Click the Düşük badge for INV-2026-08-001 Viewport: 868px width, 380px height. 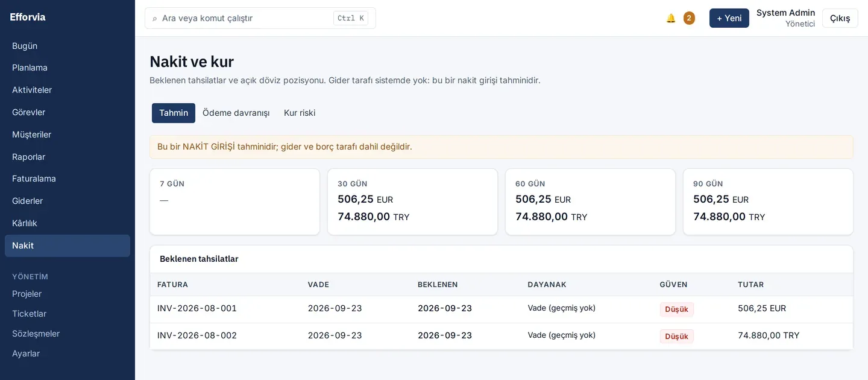click(677, 309)
